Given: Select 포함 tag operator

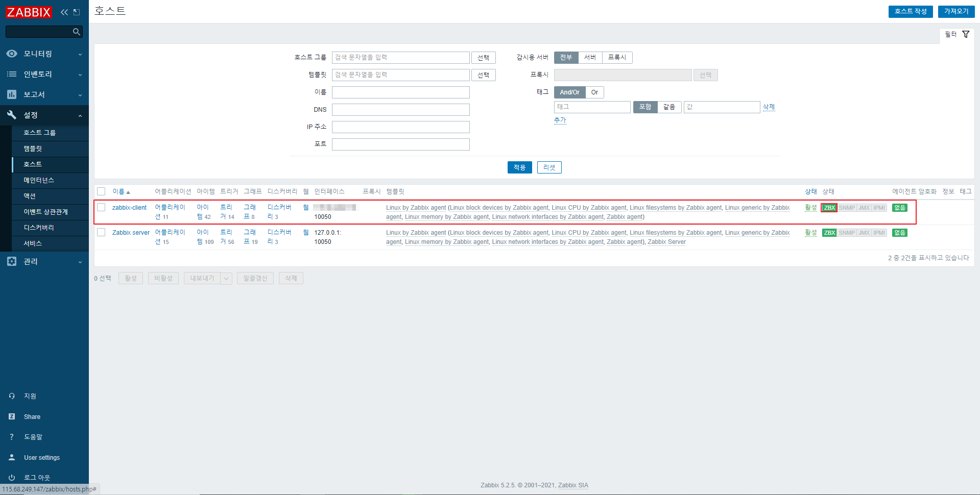Looking at the screenshot, I should click(x=645, y=107).
